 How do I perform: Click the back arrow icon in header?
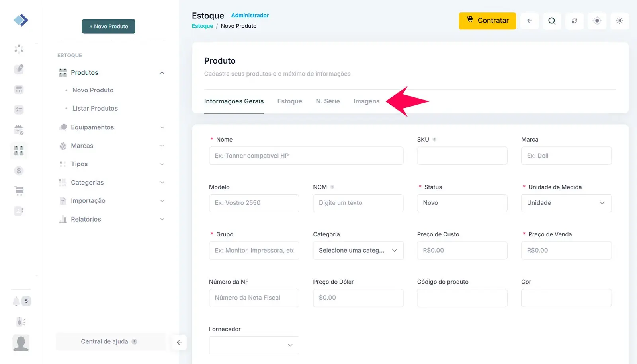tap(529, 21)
